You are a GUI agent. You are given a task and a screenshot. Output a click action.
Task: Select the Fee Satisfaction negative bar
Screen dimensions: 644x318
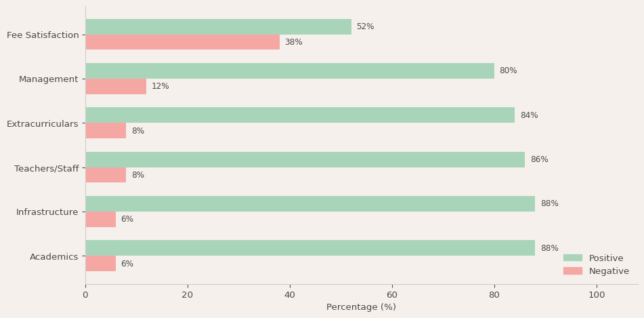[182, 42]
